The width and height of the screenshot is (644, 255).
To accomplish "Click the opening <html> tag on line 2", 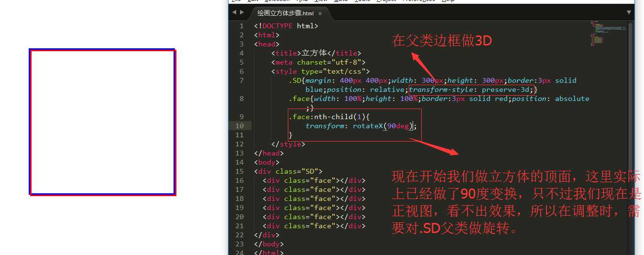I will pos(267,35).
